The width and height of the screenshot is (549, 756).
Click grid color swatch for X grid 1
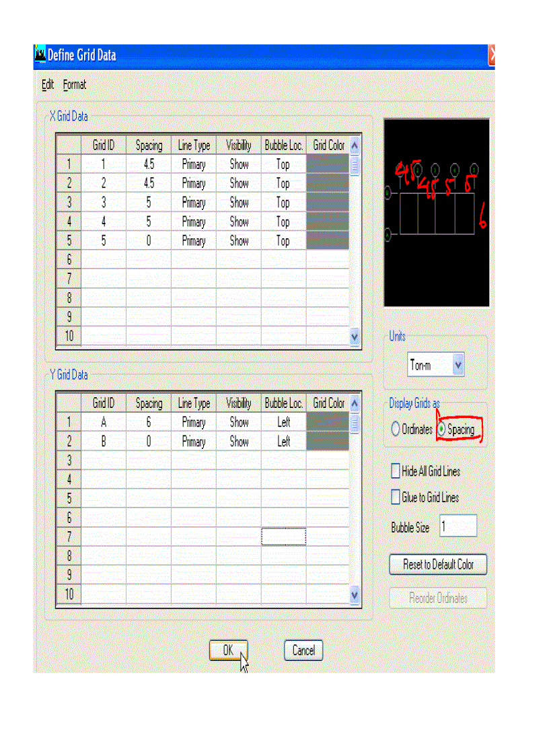click(328, 164)
